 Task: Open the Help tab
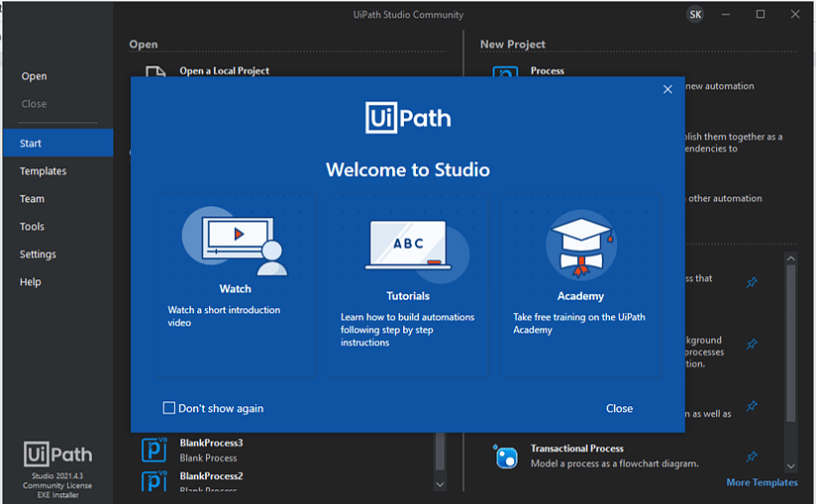tap(30, 282)
